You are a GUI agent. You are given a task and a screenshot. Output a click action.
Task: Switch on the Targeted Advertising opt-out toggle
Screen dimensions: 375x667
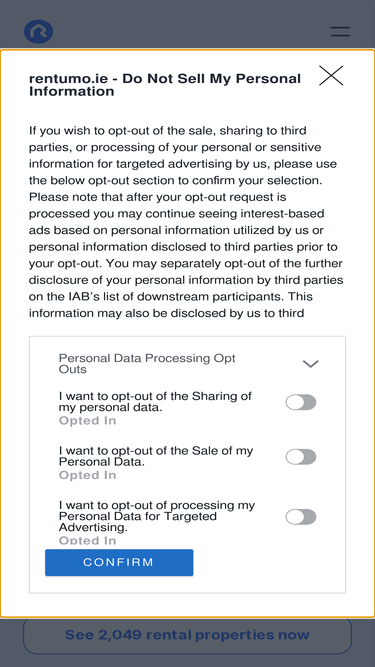pyautogui.click(x=301, y=517)
